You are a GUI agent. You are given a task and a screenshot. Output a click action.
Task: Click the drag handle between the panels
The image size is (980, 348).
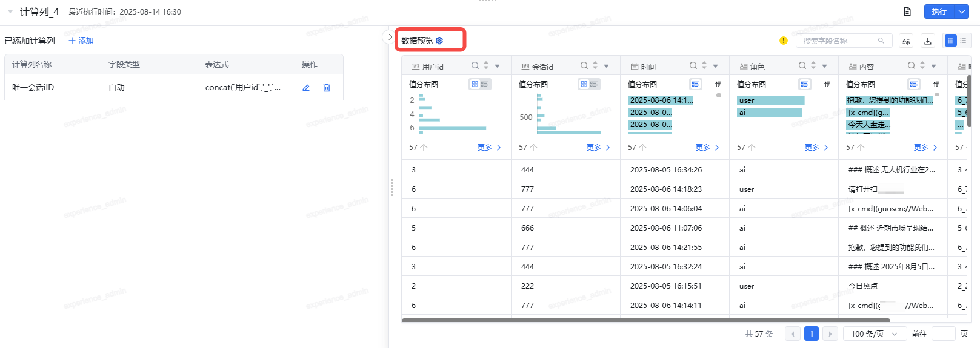(x=392, y=188)
